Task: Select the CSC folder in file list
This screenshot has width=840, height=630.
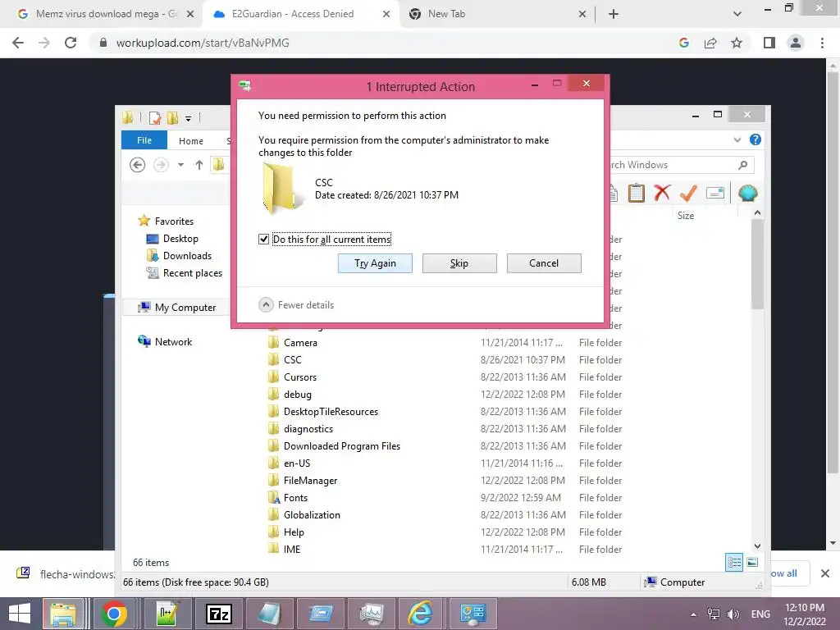Action: pos(445,359)
